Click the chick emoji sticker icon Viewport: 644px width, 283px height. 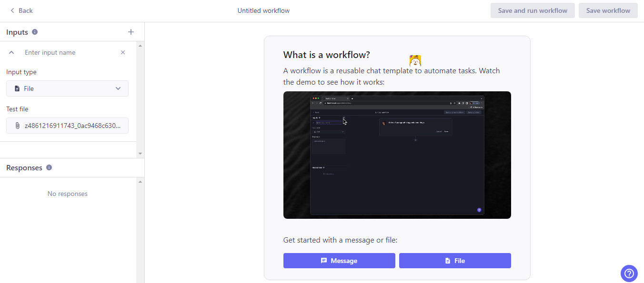tap(415, 60)
